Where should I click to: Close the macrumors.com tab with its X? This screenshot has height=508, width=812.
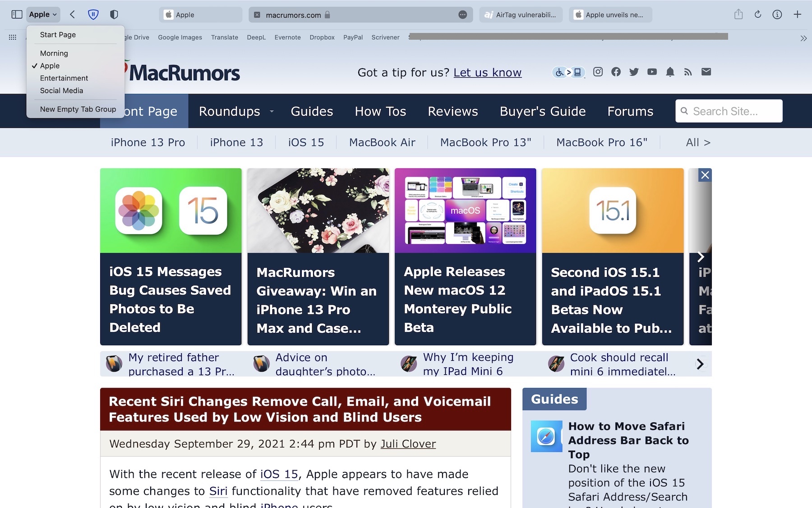257,15
